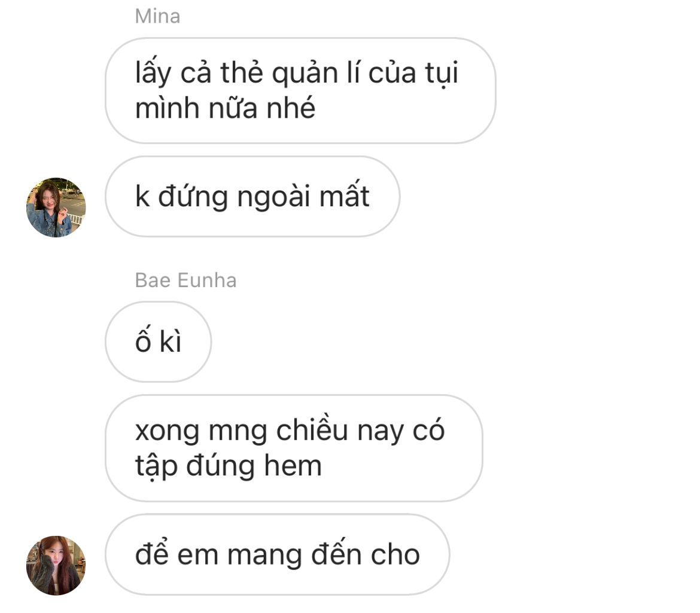Click the word "quản" in Mina's message
The height and width of the screenshot is (613, 700).
point(305,73)
